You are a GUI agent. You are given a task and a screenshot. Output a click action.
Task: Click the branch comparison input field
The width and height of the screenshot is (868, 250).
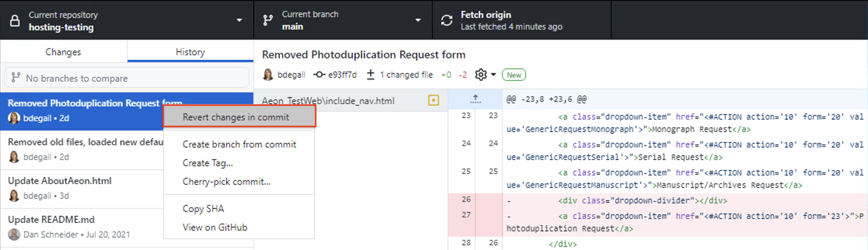point(127,78)
